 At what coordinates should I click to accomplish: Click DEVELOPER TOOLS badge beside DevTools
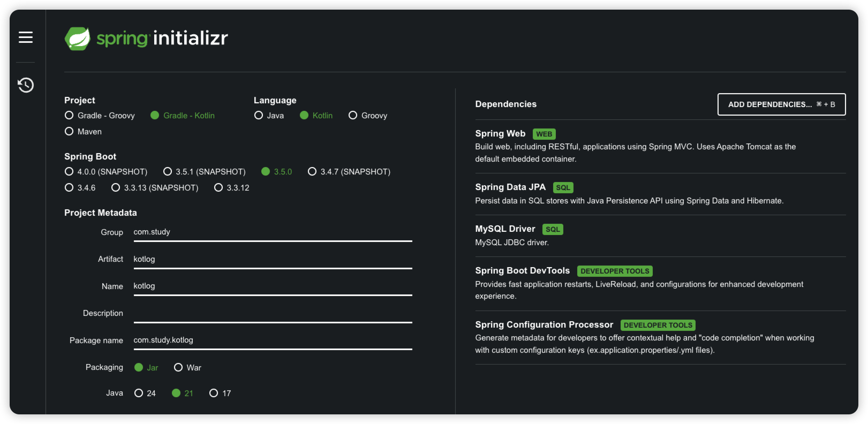(615, 271)
